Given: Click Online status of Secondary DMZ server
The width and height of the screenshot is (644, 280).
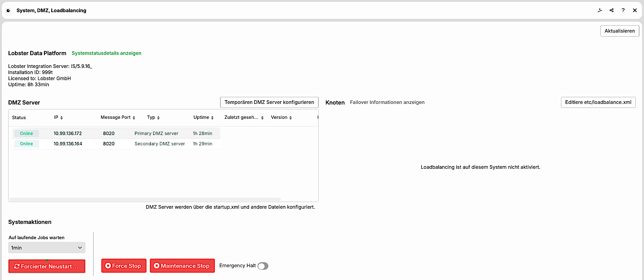Looking at the screenshot, I should (x=27, y=144).
